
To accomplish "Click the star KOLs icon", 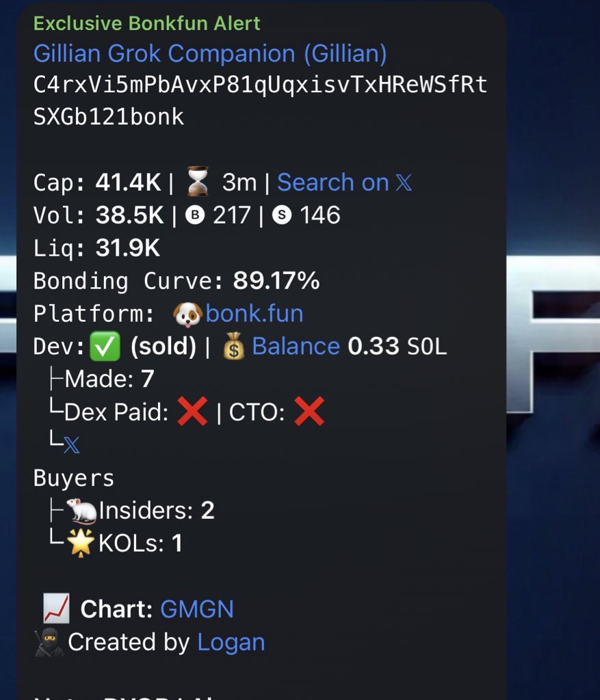I will click(x=81, y=543).
